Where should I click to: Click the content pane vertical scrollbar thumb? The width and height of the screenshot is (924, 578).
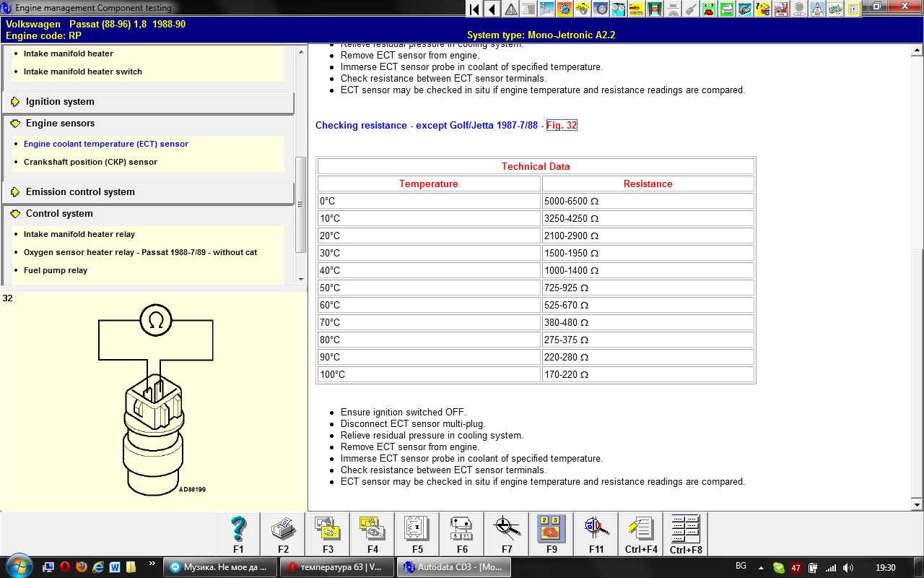coord(917,372)
